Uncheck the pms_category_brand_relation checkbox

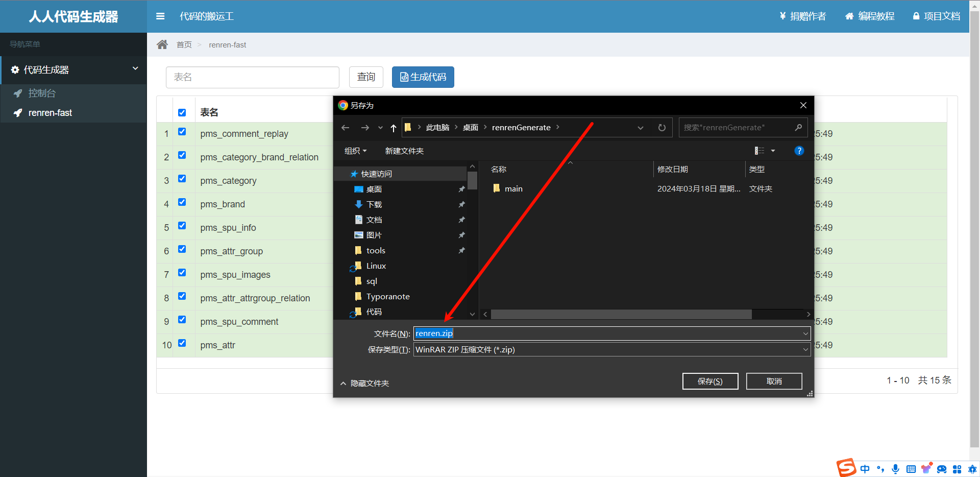click(182, 155)
